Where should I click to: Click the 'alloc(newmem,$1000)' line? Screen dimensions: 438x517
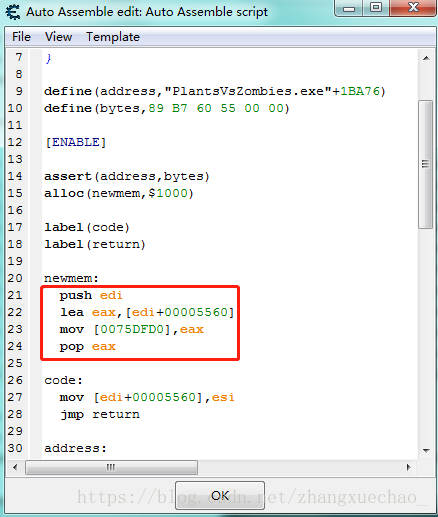[x=119, y=193]
